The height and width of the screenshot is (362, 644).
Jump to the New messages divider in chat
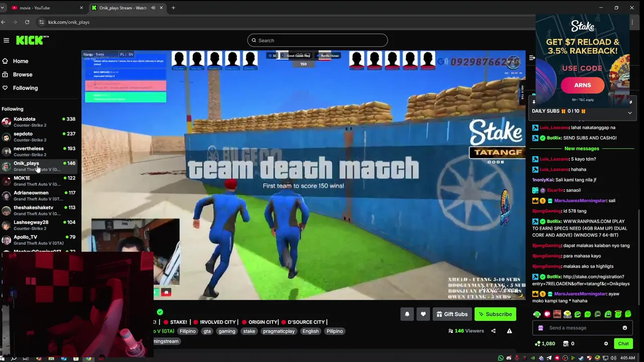coord(582,148)
